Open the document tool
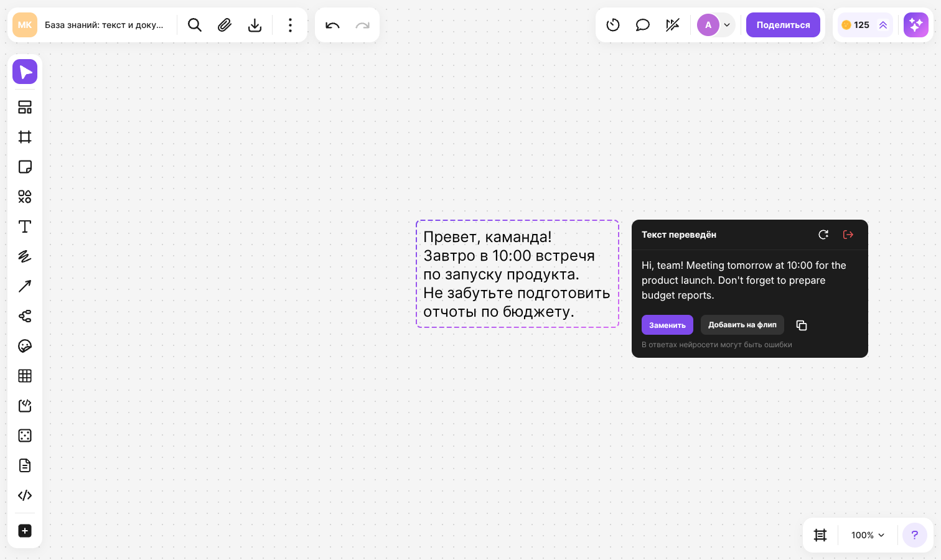 (25, 465)
